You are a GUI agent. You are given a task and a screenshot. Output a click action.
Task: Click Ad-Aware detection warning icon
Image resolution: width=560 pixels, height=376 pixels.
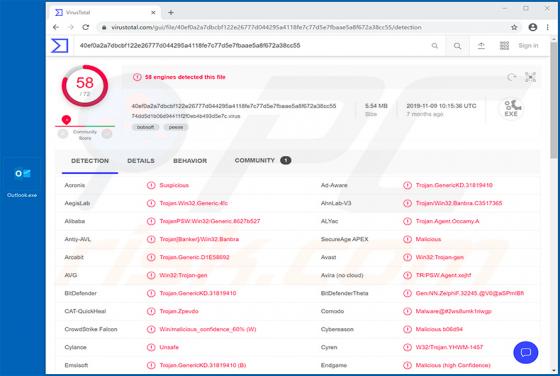pos(407,185)
